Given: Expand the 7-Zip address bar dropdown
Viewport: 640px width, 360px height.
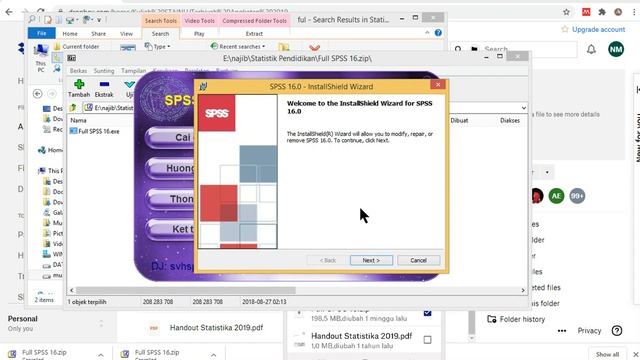Looking at the screenshot, I should coord(523,108).
